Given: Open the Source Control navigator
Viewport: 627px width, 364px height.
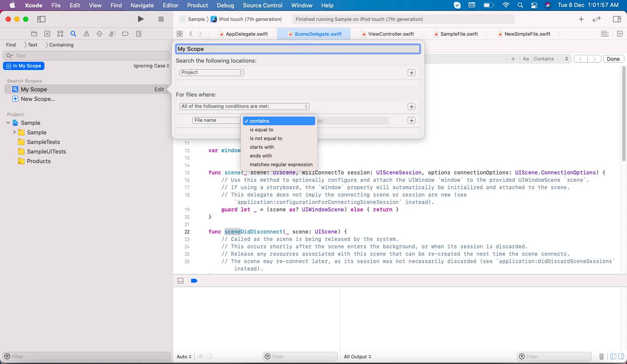Looking at the screenshot, I should [x=47, y=34].
